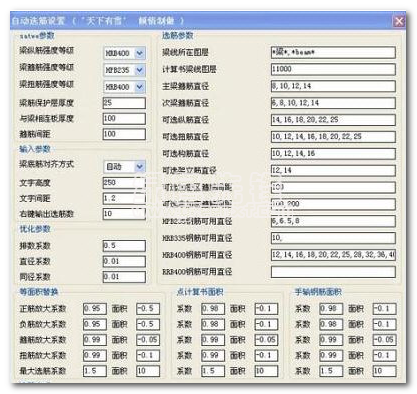The width and height of the screenshot is (417, 394).
Task: Edit the 梁筋保护层厚度 field
Action: coord(124,103)
